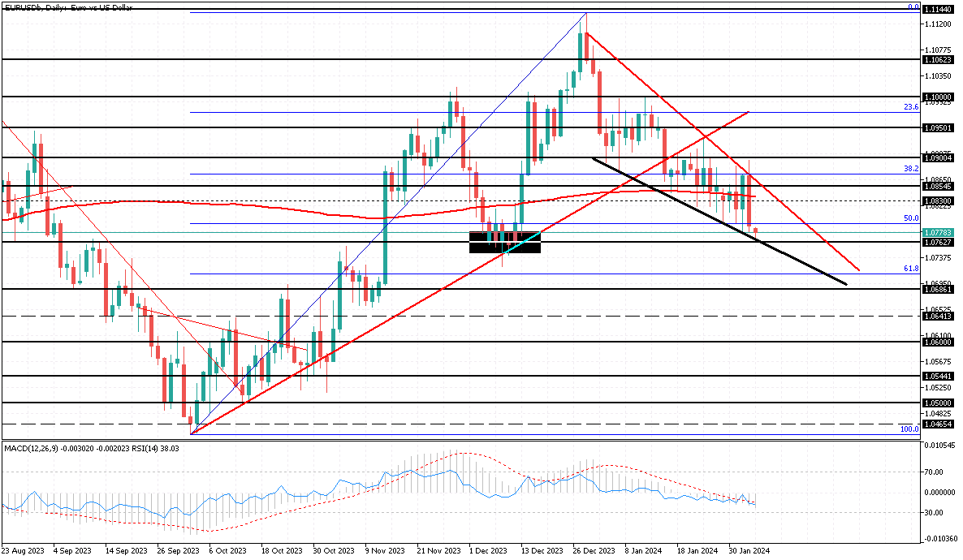Select the Fibonacci 50.0 level label
963x560 pixels.
tap(911, 218)
